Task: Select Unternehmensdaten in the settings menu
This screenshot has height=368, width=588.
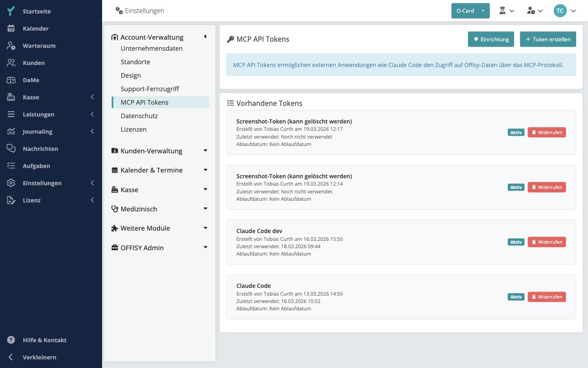Action: click(x=151, y=48)
